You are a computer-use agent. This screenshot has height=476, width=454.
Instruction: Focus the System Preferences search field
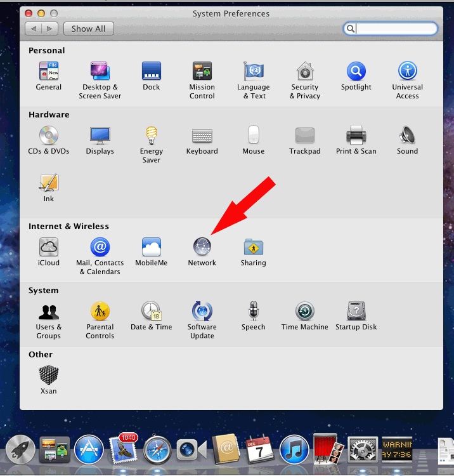(391, 29)
